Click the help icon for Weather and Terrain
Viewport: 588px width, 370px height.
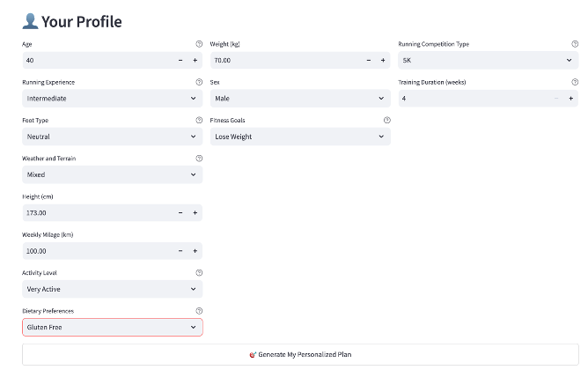[199, 159]
